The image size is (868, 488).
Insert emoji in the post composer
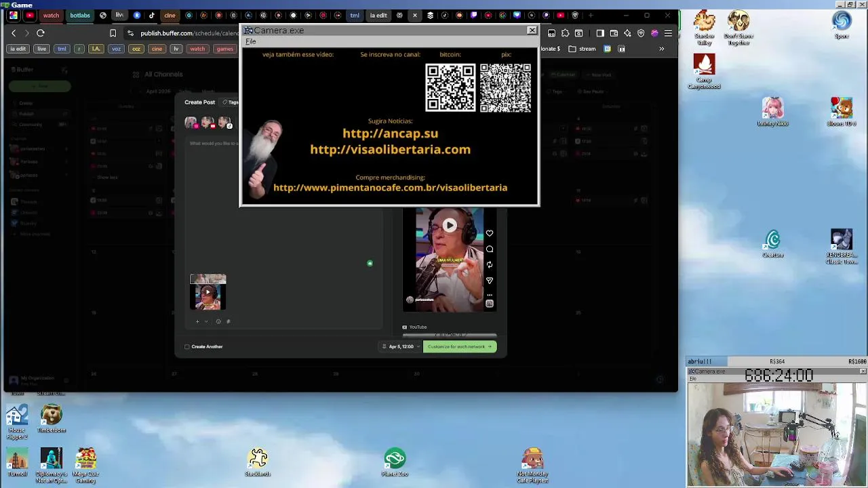click(x=218, y=321)
